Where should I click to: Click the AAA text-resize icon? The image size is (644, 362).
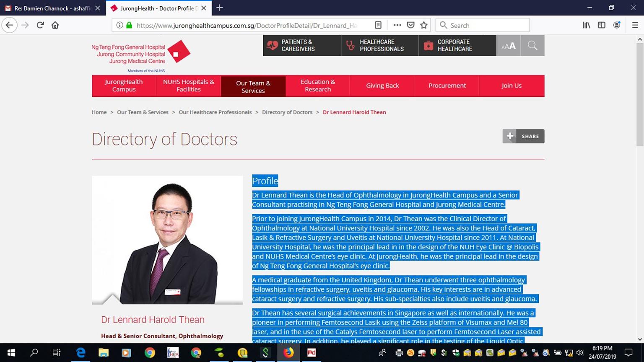point(508,45)
